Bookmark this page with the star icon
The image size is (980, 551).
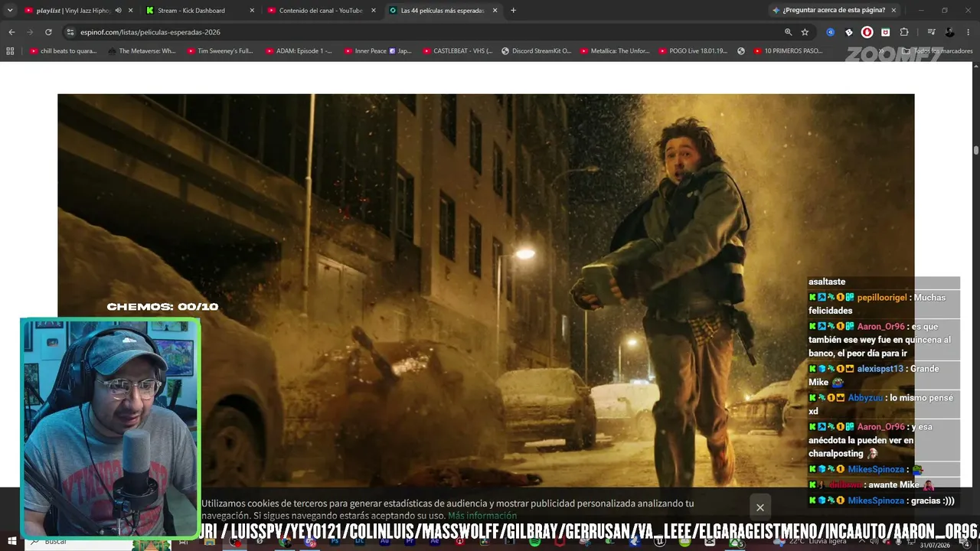point(805,32)
